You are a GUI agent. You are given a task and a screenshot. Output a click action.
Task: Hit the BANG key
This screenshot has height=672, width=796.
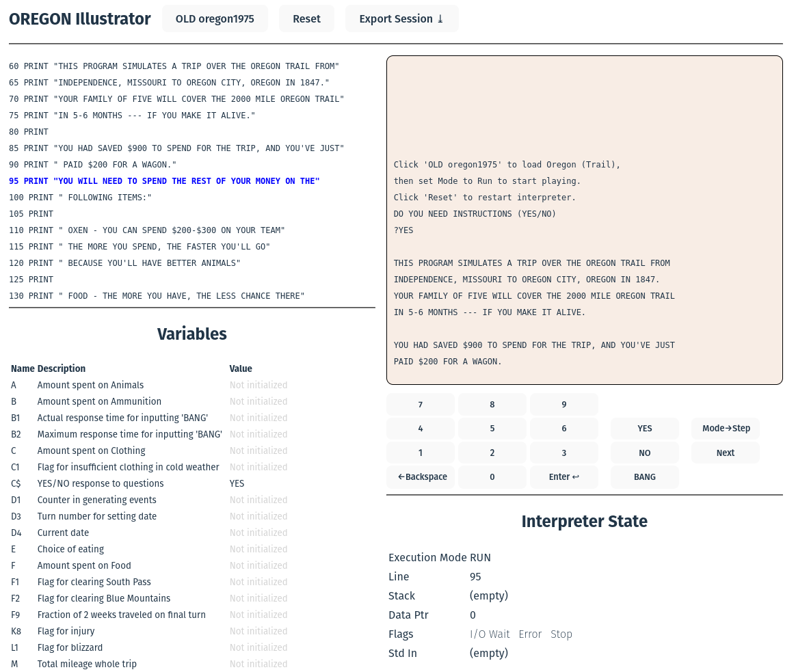point(644,476)
